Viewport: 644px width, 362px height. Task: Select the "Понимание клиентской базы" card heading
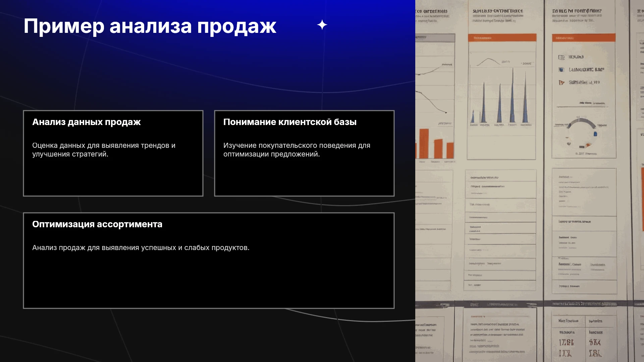(x=290, y=122)
